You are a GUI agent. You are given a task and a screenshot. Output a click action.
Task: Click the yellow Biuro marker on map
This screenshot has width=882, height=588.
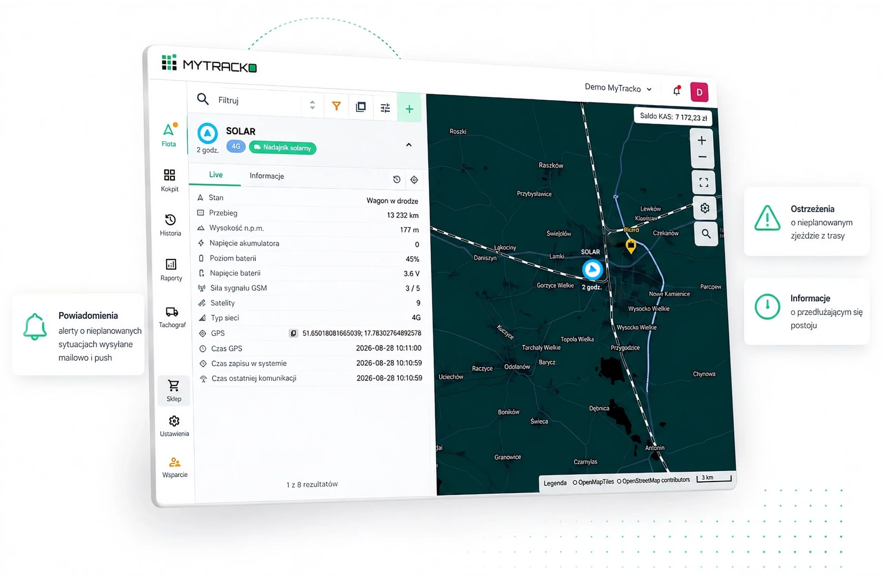(631, 246)
